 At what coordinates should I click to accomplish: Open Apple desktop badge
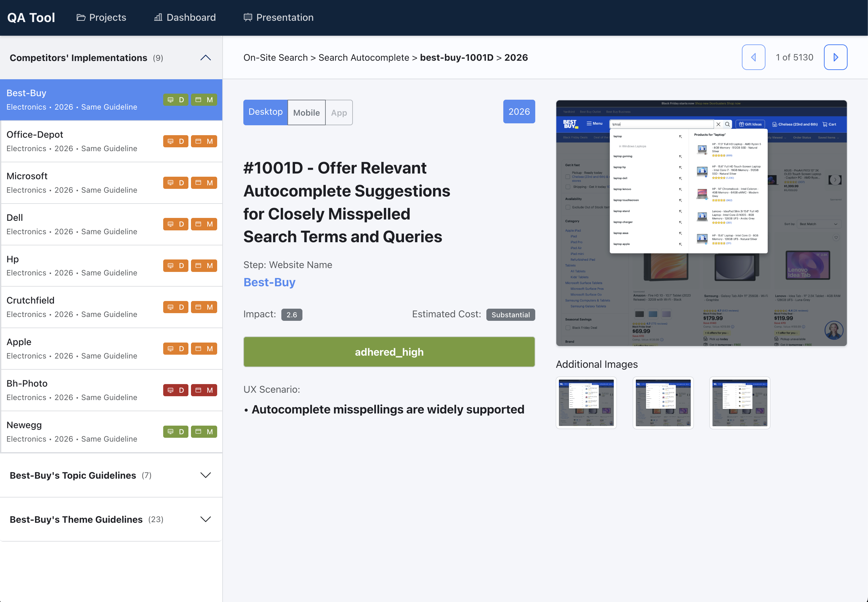pyautogui.click(x=176, y=349)
